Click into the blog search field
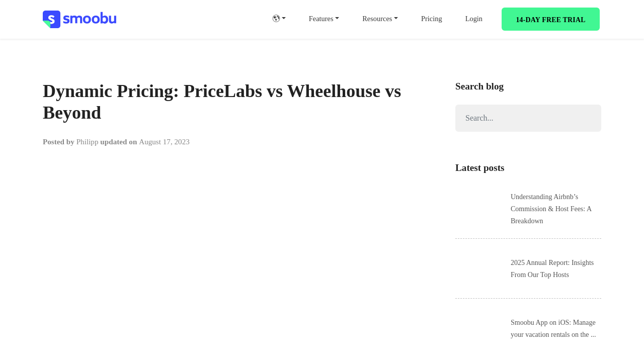The image size is (644, 362). (528, 118)
